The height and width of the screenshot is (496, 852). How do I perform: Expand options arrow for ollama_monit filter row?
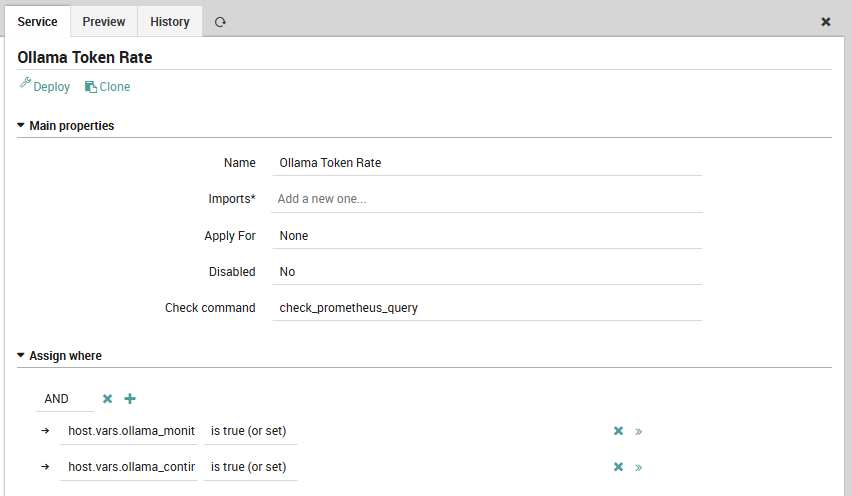pyautogui.click(x=639, y=431)
